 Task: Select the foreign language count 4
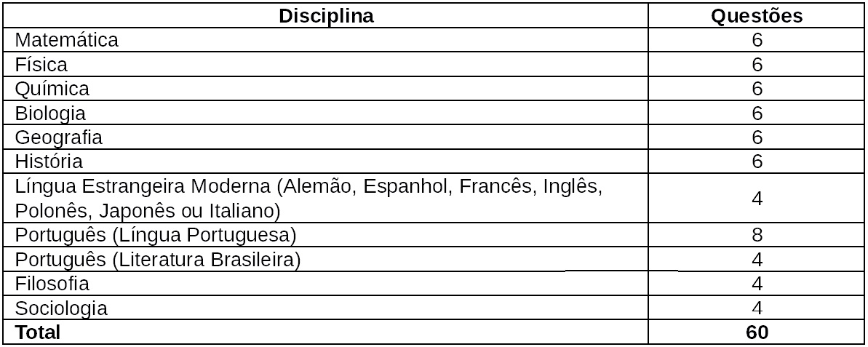pyautogui.click(x=757, y=198)
